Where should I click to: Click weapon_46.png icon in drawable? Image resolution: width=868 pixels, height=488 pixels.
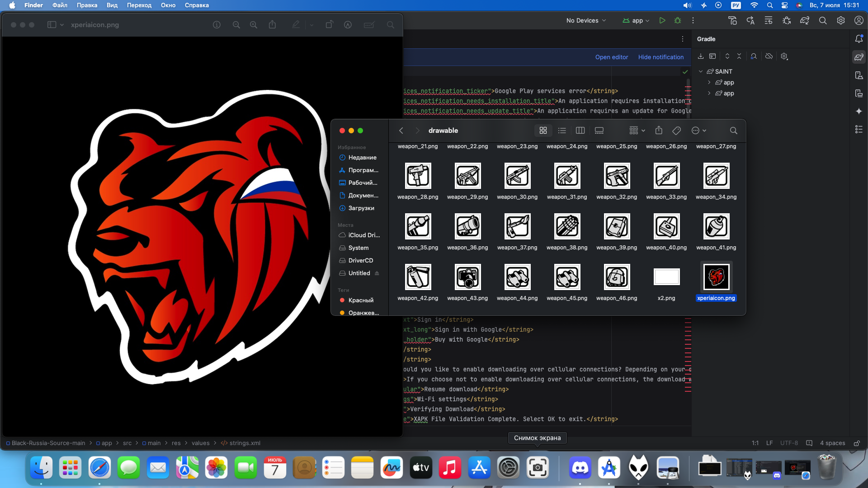click(x=617, y=278)
